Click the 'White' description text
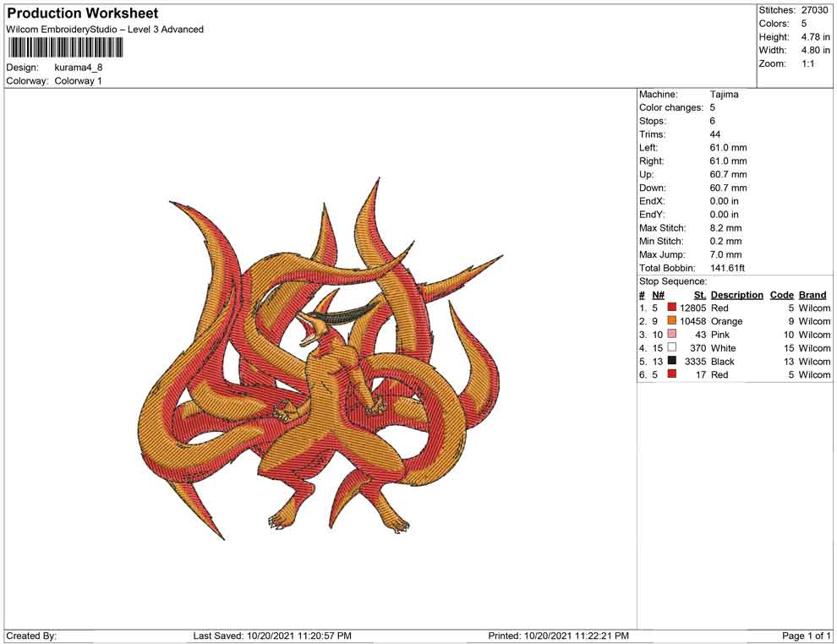Image resolution: width=837 pixels, height=644 pixels. tap(724, 348)
